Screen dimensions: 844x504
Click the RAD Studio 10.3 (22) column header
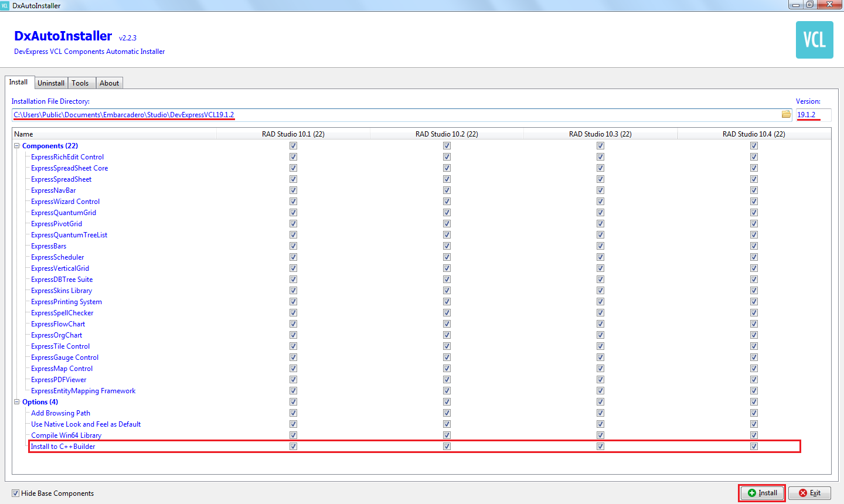(600, 134)
